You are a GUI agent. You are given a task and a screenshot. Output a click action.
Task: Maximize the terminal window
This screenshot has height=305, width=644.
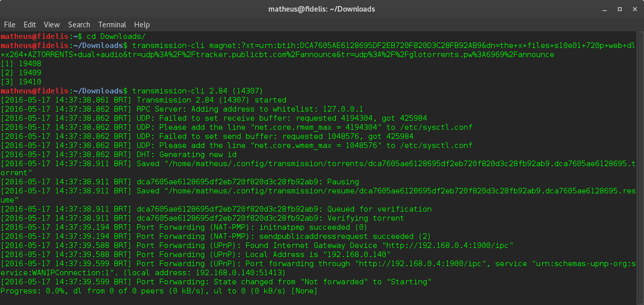coord(619,9)
